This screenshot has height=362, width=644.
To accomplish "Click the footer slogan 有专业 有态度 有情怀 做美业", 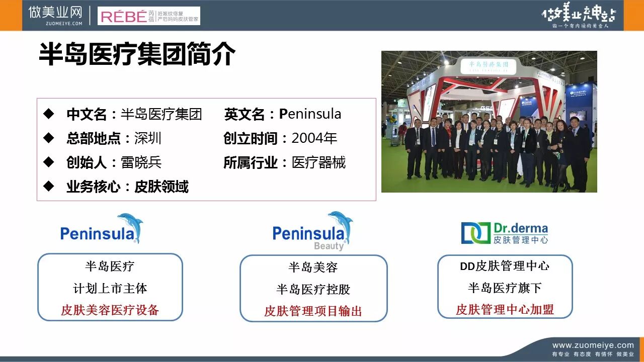I will 593,354.
